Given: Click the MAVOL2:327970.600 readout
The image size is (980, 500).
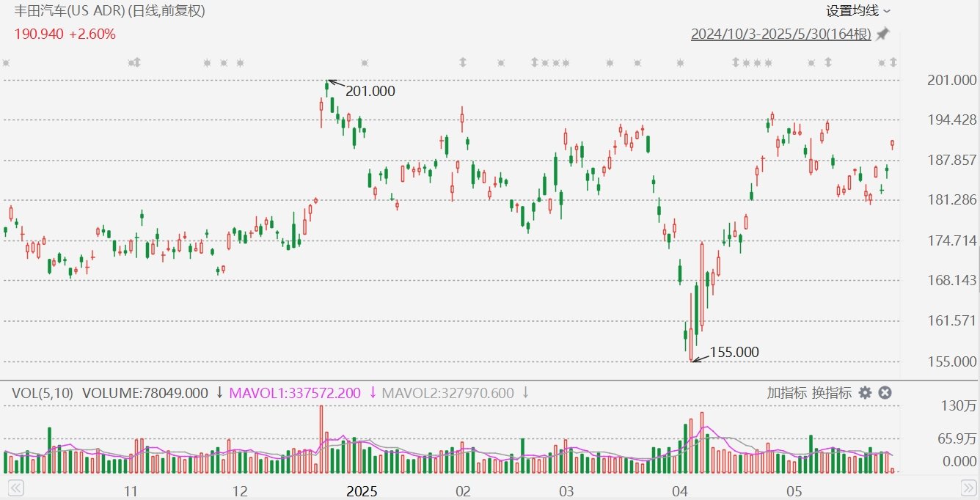Looking at the screenshot, I should 447,393.
